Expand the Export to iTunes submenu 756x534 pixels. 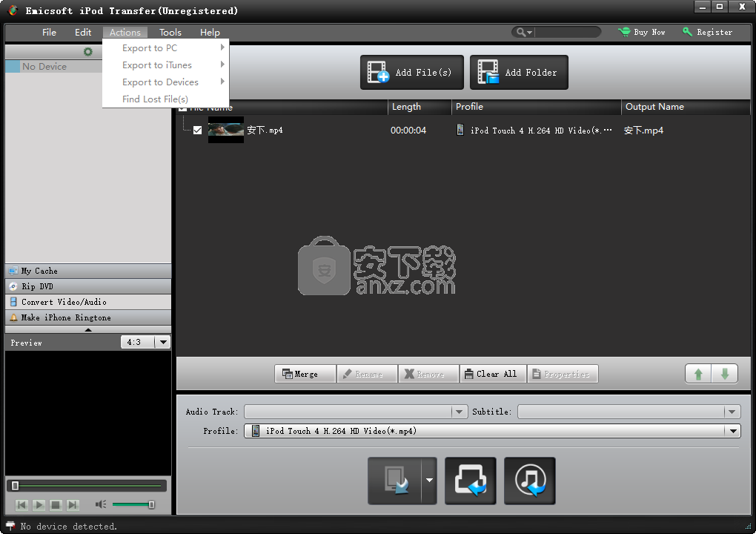166,65
